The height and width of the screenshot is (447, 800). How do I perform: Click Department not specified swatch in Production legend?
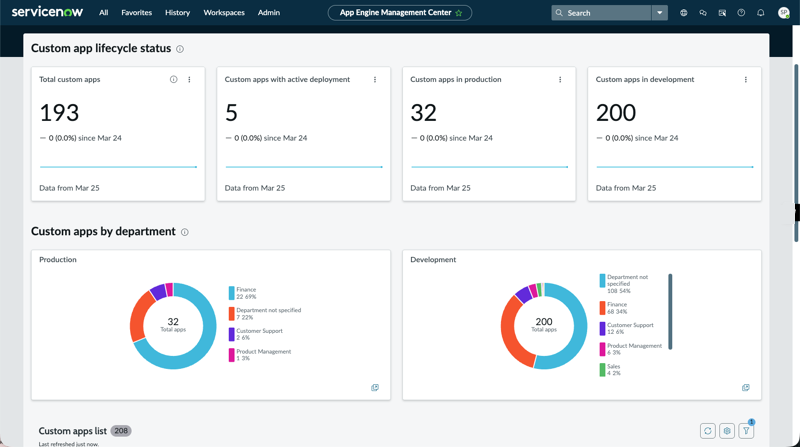pos(232,313)
